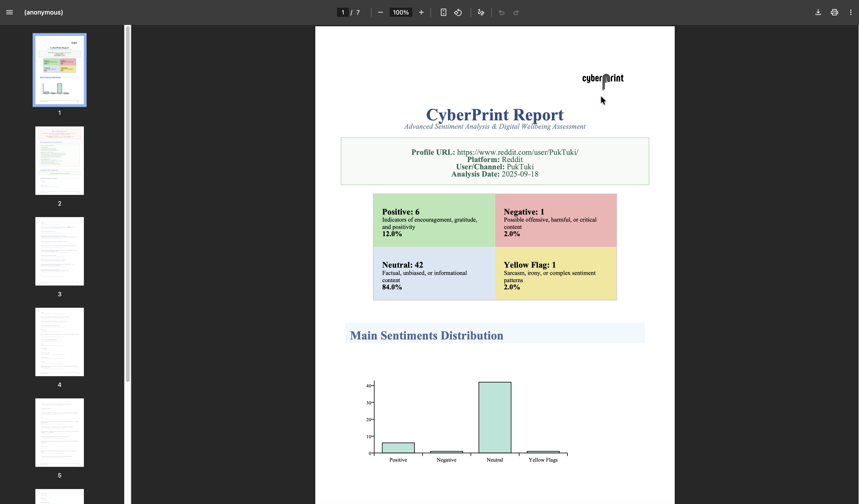Jump to page 4 thumbnail
The height and width of the screenshot is (504, 859).
[x=60, y=342]
